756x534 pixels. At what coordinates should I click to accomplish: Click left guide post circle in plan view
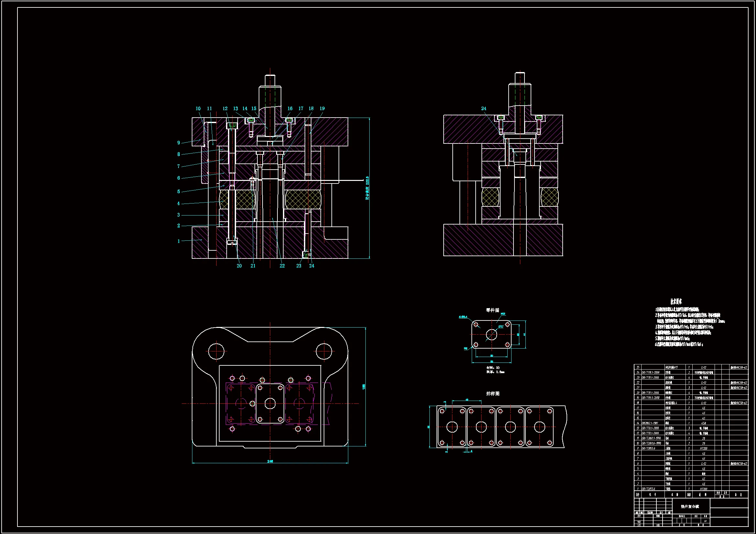coord(216,351)
